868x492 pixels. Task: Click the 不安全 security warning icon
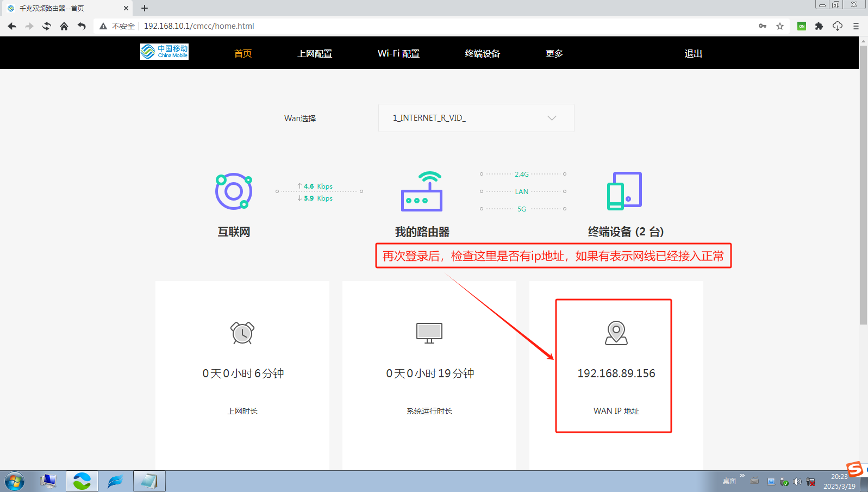pos(103,26)
